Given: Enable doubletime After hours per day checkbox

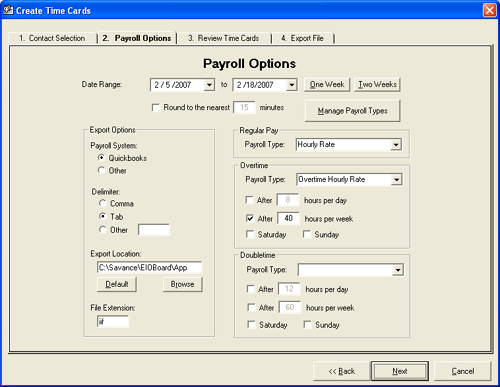Looking at the screenshot, I should click(x=251, y=289).
